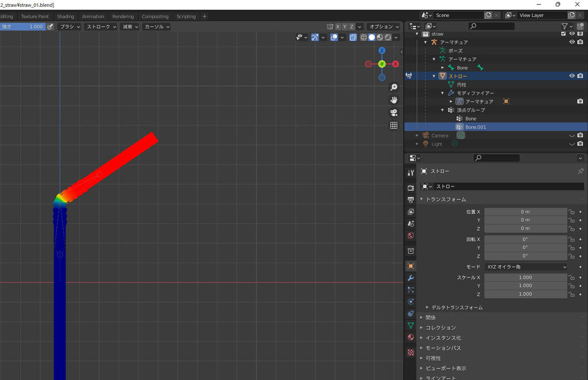Lock the 位置 X value
This screenshot has height=380, width=588.
(571, 212)
